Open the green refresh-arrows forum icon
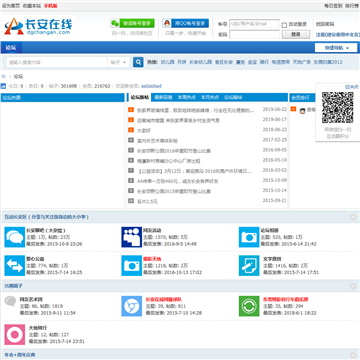 click(x=249, y=306)
